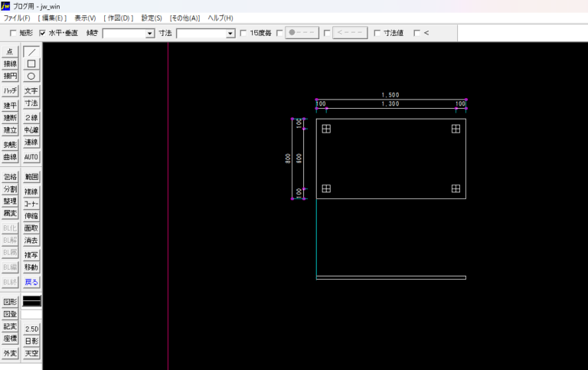This screenshot has width=588, height=370.
Task: Click the 移動 move button
Action: [31, 267]
